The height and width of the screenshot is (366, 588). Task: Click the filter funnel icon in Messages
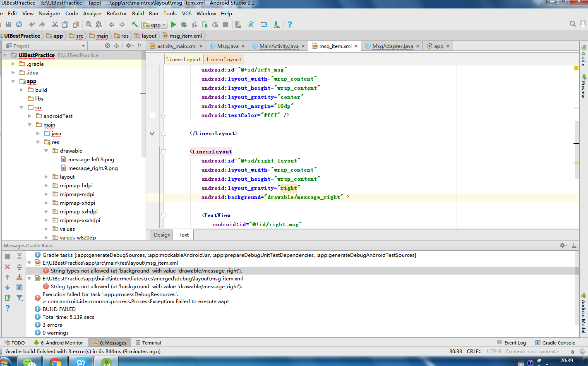[x=19, y=298]
